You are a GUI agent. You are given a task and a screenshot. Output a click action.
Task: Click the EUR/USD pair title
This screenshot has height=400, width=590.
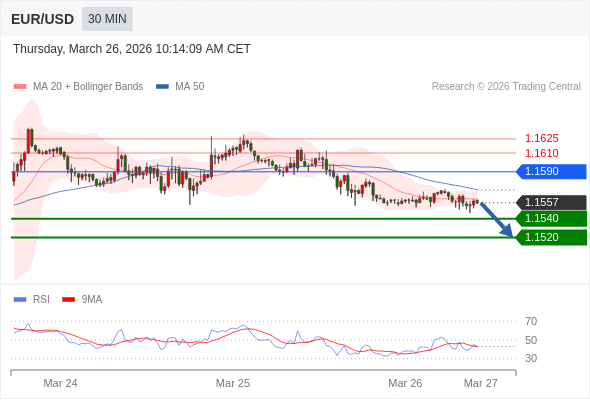[x=43, y=19]
